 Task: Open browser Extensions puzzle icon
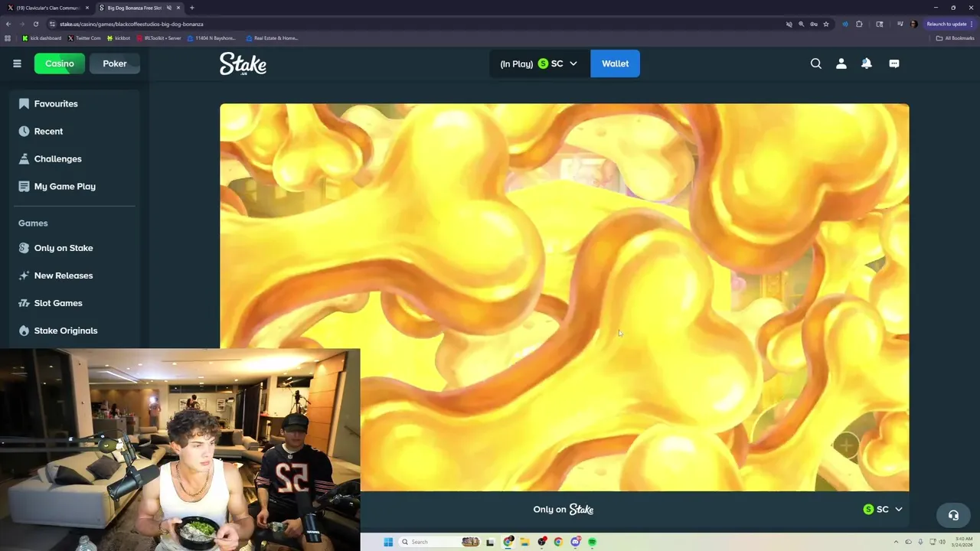859,24
